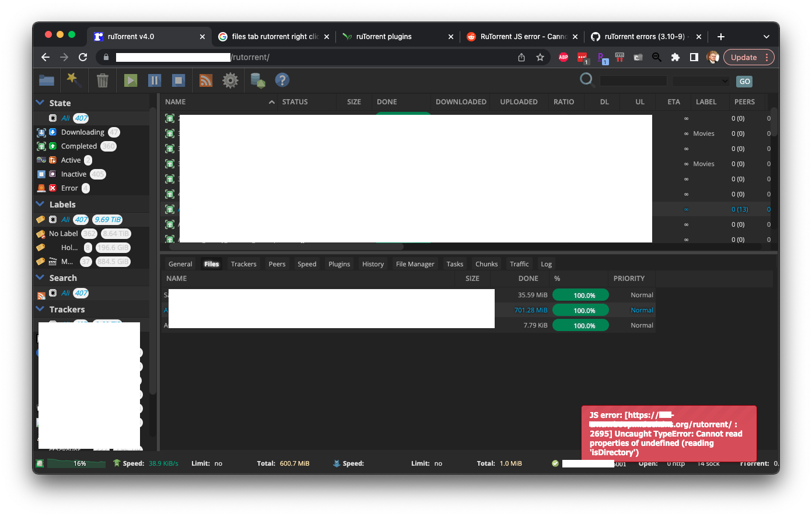Open ruTorrent settings with the gear icon
This screenshot has width=812, height=517.
tap(230, 80)
